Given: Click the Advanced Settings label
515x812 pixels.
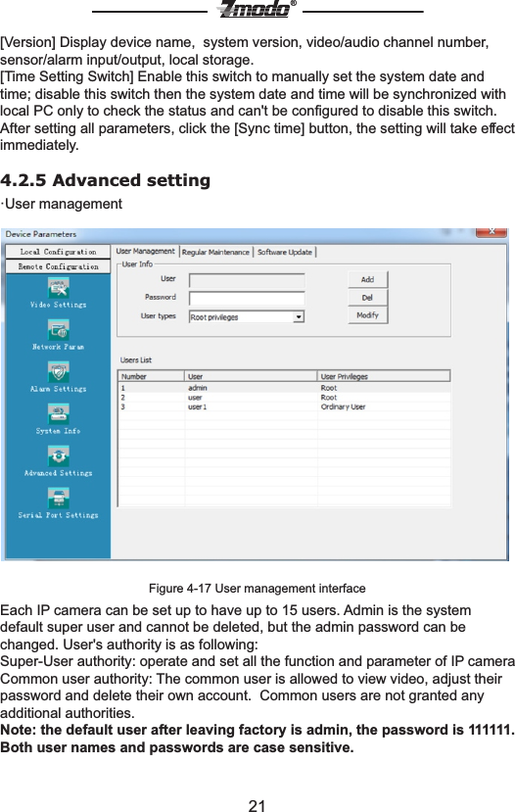Looking at the screenshot, I should pyautogui.click(x=59, y=473).
